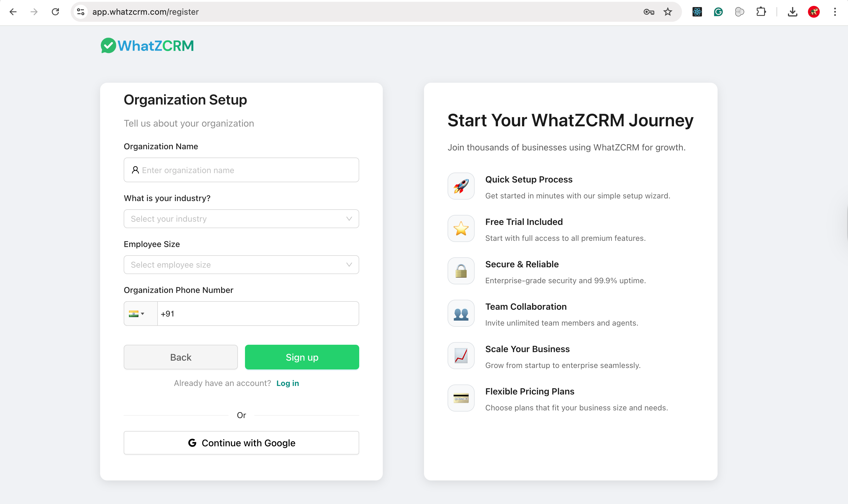Viewport: 848px width, 504px height.
Task: Click into the phone number field
Action: [258, 314]
